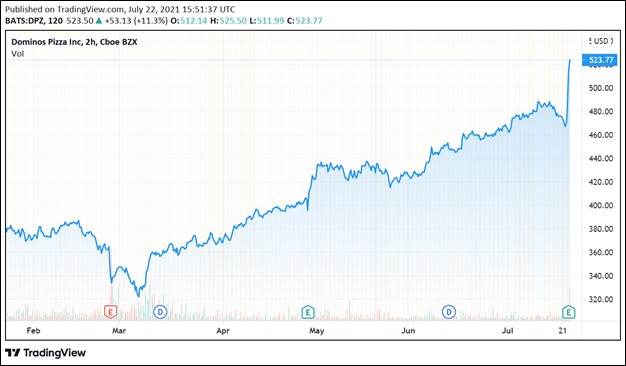626x366 pixels.
Task: Click the blue dividend marker in March
Action: [x=160, y=312]
